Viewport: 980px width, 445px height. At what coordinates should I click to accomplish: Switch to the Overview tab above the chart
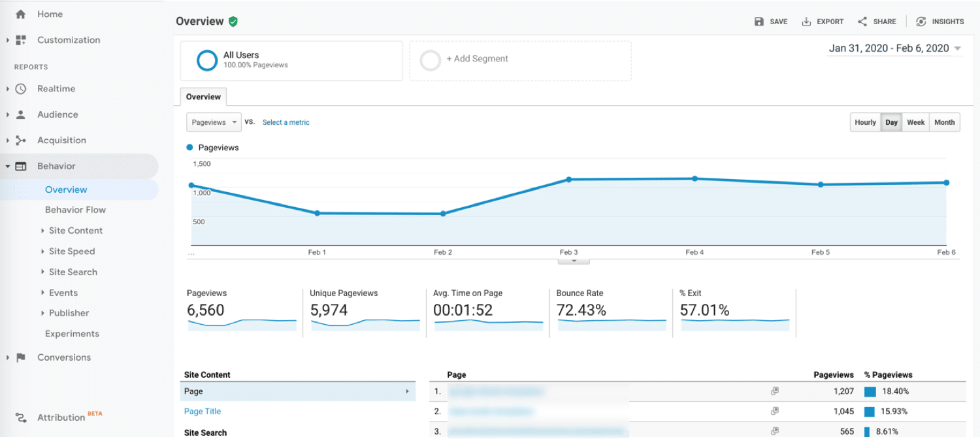point(203,97)
